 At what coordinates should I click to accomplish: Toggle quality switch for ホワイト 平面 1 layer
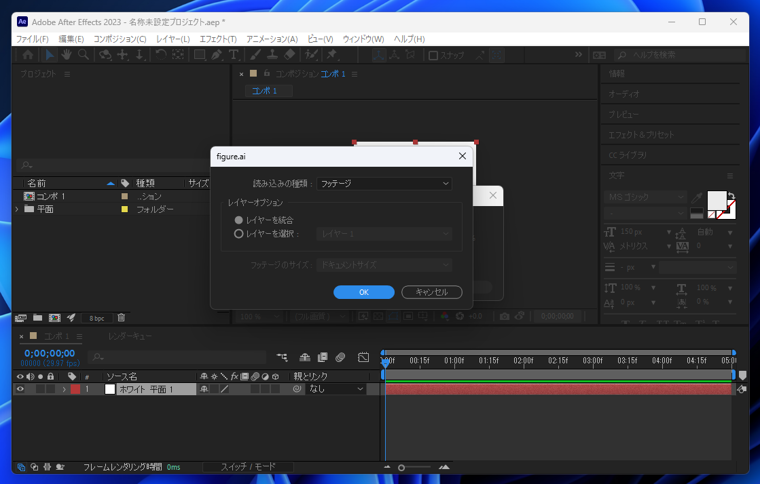click(224, 389)
